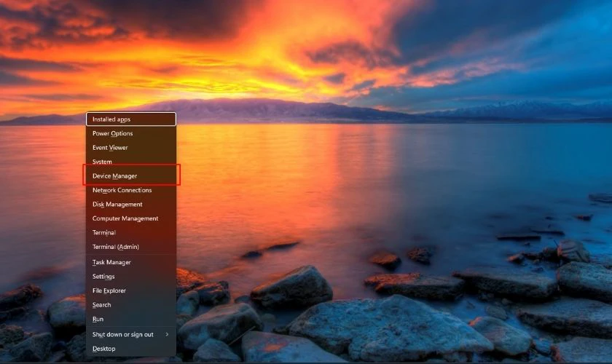Expand Shut down or sign out submenu
This screenshot has width=612, height=364.
(x=130, y=334)
